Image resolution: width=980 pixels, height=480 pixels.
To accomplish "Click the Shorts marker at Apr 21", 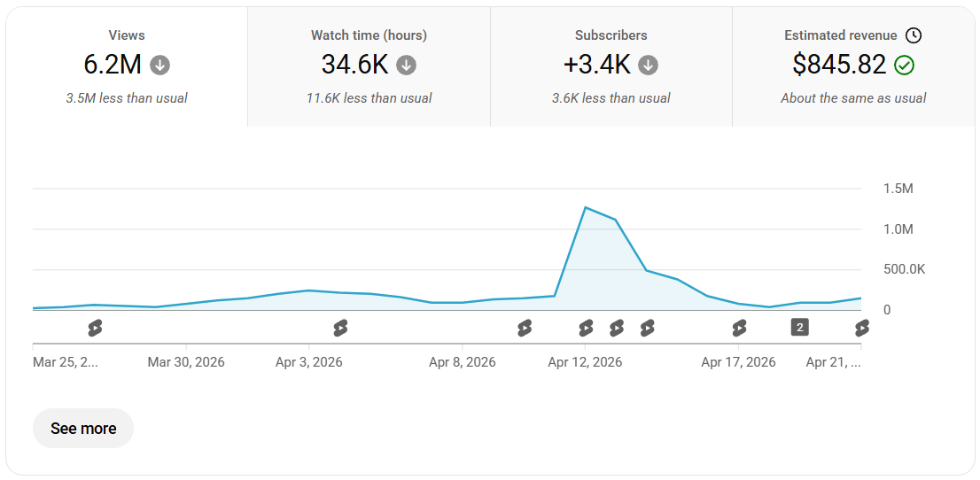I will click(862, 328).
